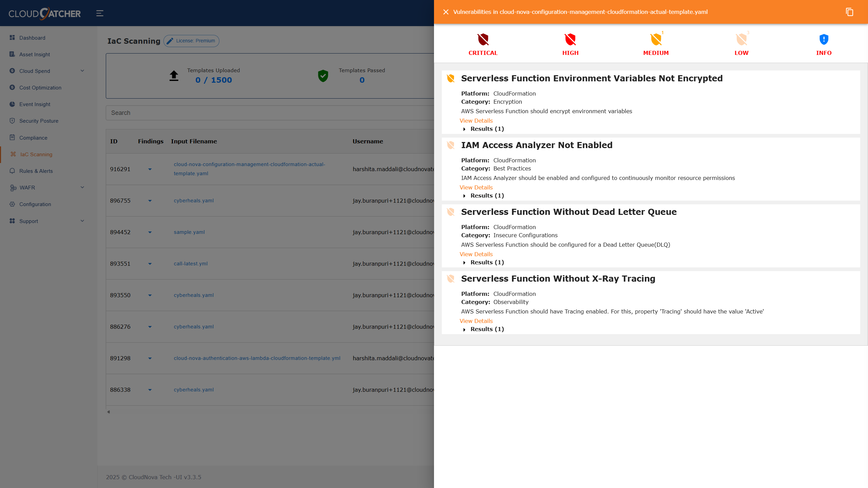Open Dashboard from the sidebar
The width and height of the screenshot is (868, 488).
(32, 38)
